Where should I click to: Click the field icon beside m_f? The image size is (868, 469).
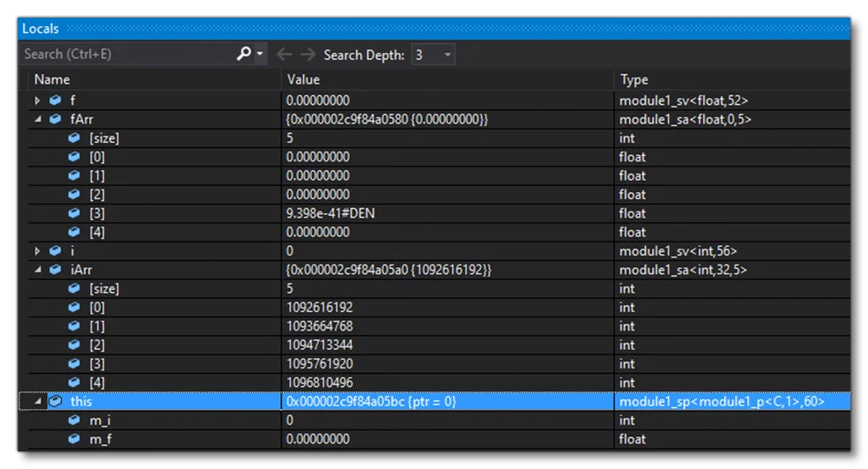click(x=74, y=438)
